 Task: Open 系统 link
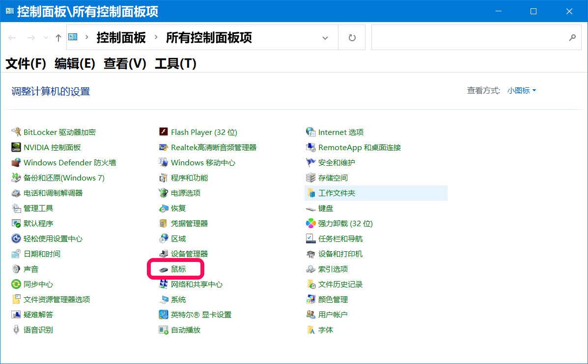pyautogui.click(x=178, y=300)
